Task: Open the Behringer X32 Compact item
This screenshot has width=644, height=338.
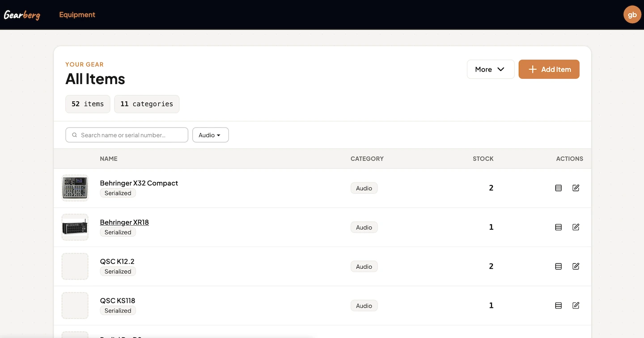Action: pos(139,183)
